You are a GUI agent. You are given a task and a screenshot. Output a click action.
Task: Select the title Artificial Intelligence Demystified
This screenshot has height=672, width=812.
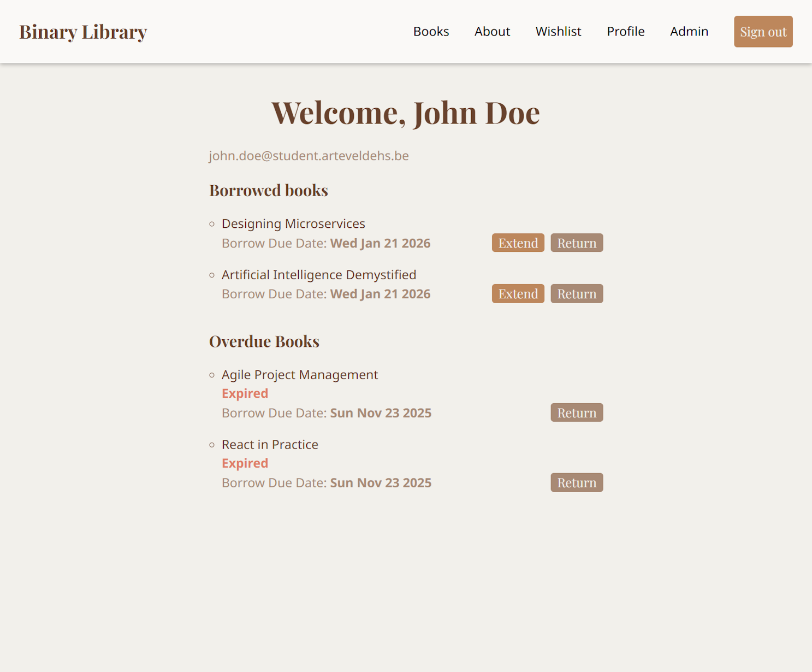pos(319,275)
